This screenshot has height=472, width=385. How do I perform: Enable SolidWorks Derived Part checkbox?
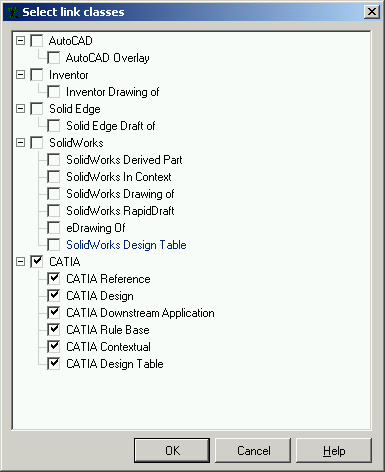[x=53, y=160]
